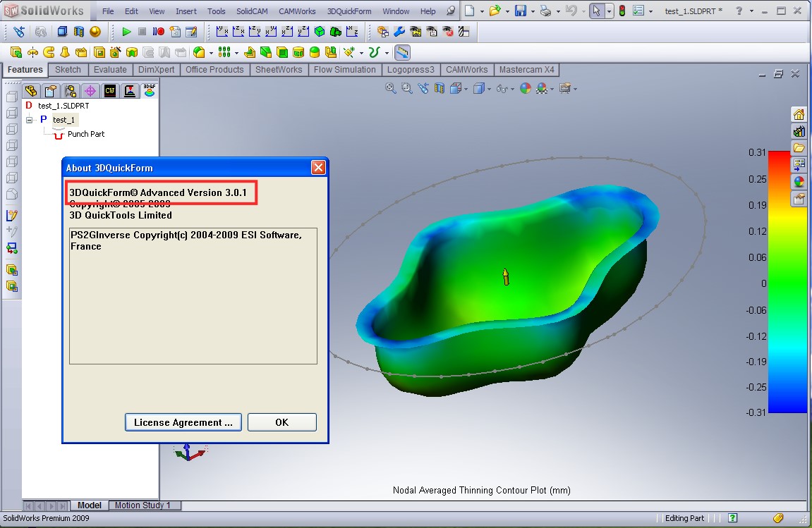812x528 pixels.
Task: Open the Save dropdown arrow
Action: 533,11
